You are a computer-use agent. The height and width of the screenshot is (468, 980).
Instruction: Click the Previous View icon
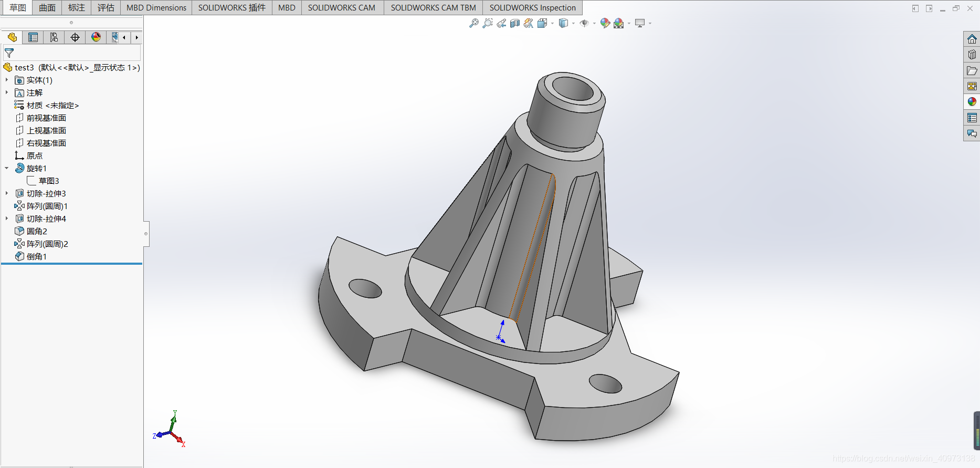click(501, 23)
